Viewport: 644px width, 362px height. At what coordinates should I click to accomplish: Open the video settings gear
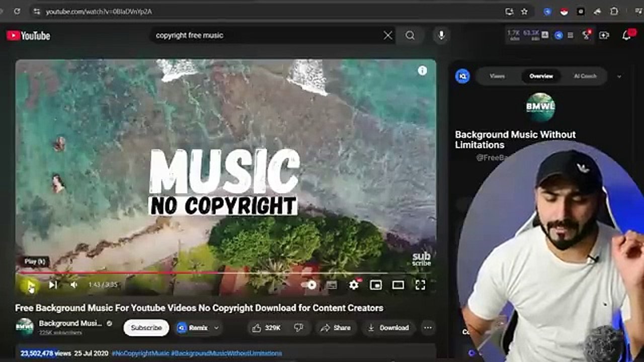[354, 285]
